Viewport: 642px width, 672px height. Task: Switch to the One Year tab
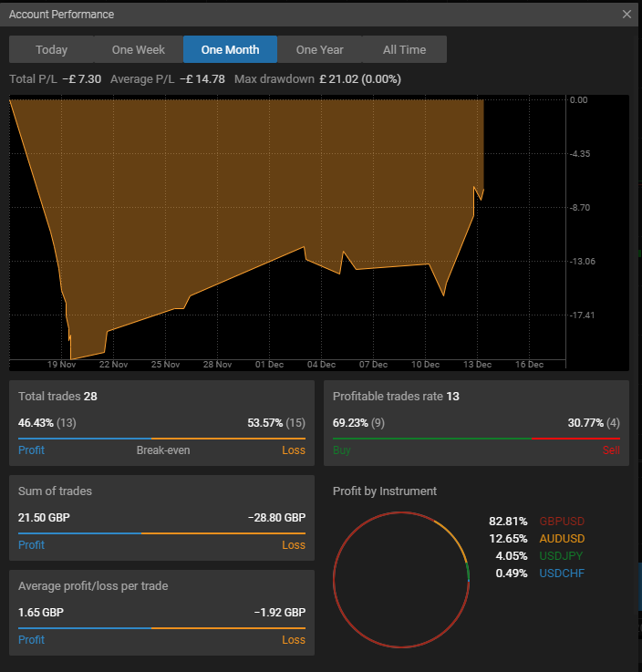point(320,50)
